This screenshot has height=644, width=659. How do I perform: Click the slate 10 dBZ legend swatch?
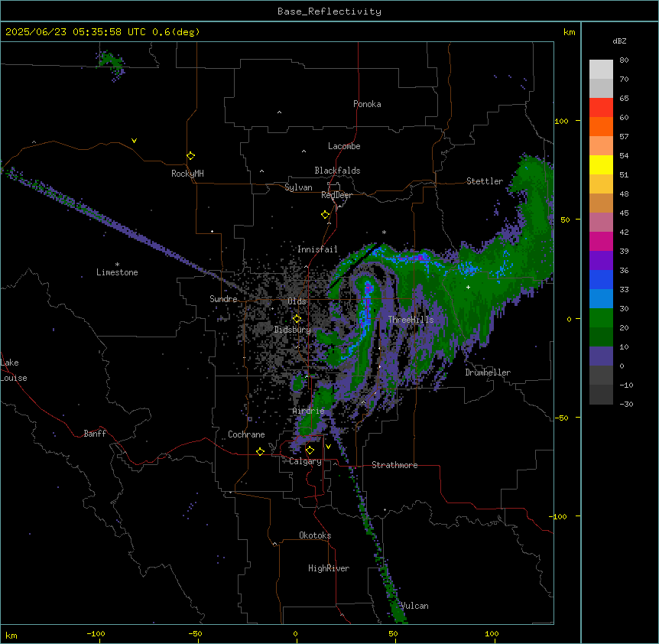click(x=601, y=356)
